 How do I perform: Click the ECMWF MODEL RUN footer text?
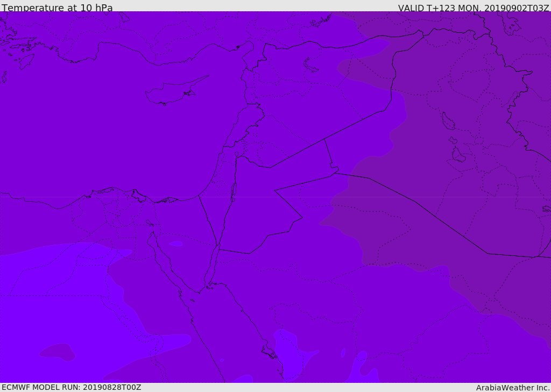pos(72,387)
